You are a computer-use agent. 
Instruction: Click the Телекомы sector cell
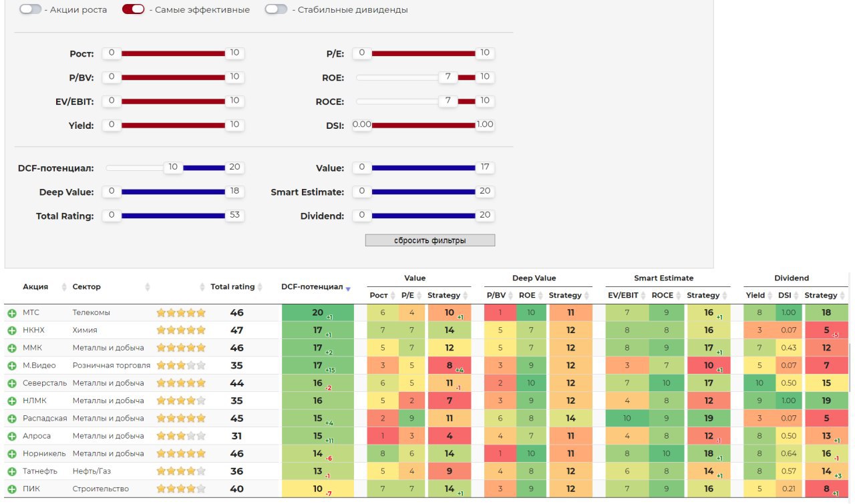pos(92,312)
